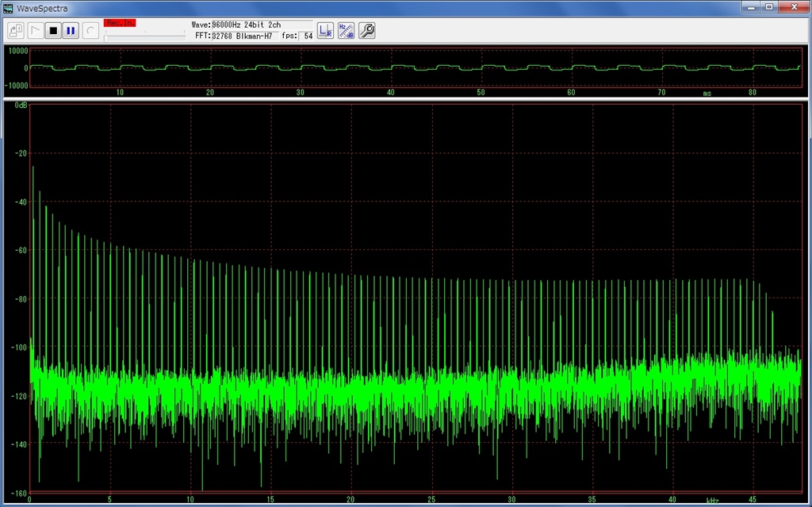The height and width of the screenshot is (507, 812).
Task: Click the open file button
Action: 16,31
